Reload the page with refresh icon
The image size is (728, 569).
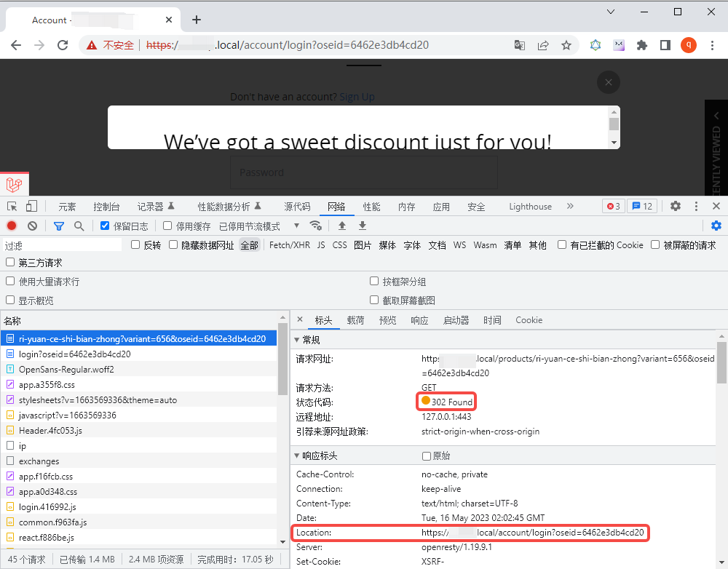click(63, 45)
